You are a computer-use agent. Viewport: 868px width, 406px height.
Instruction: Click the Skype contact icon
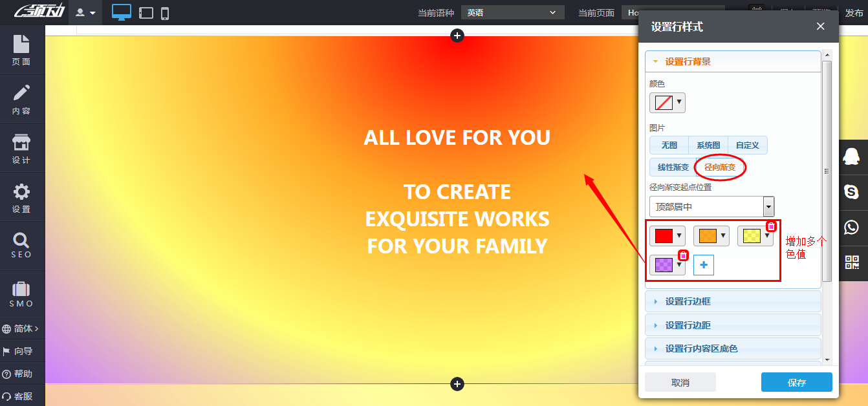coord(852,191)
